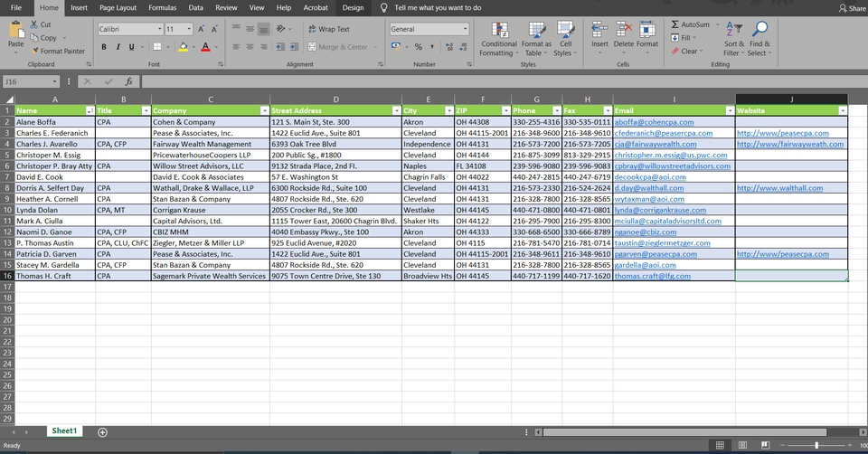
Task: Open the Company column filter dropdown
Action: pos(265,110)
